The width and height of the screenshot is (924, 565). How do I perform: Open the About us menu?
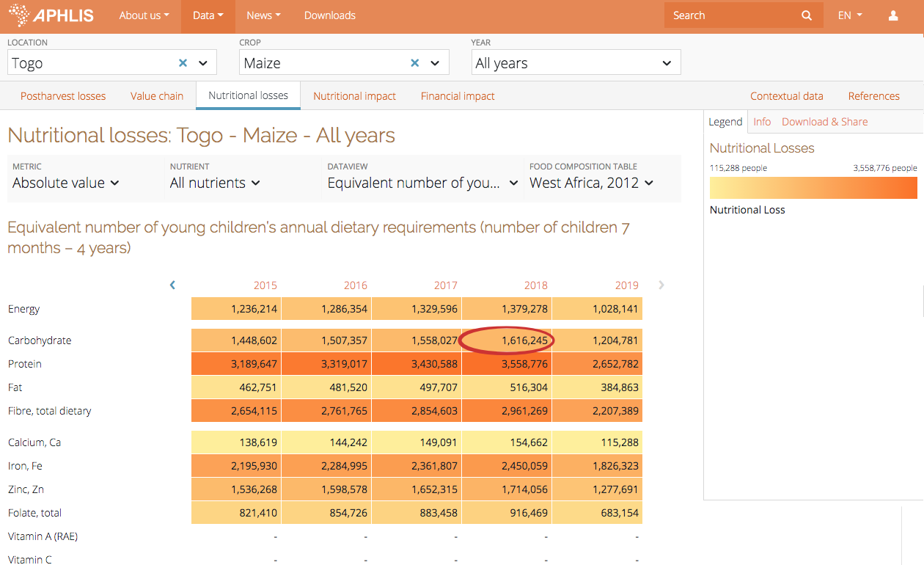144,15
